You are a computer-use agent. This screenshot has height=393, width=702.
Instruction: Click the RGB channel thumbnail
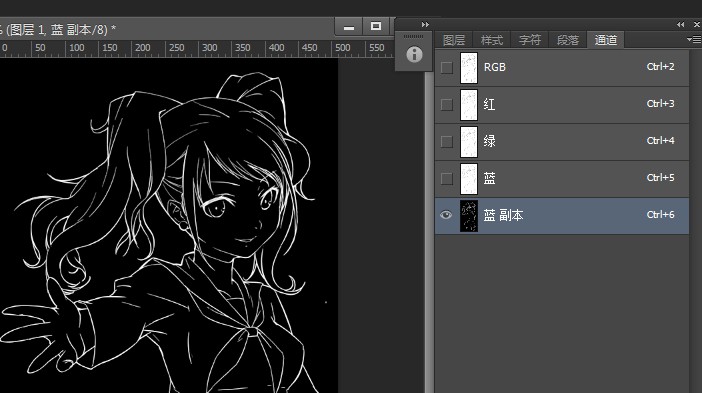(x=469, y=68)
